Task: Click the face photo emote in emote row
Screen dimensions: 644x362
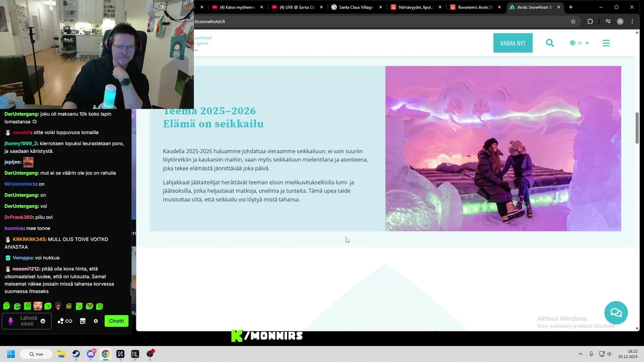Action: [x=38, y=306]
